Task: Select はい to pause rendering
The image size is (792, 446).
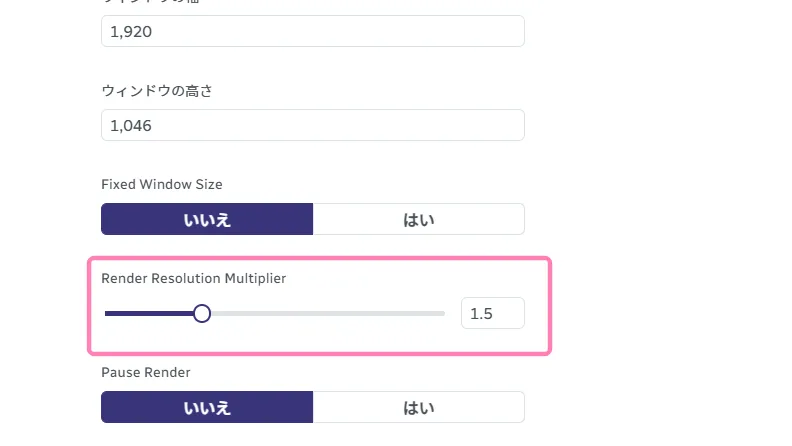Action: click(419, 407)
